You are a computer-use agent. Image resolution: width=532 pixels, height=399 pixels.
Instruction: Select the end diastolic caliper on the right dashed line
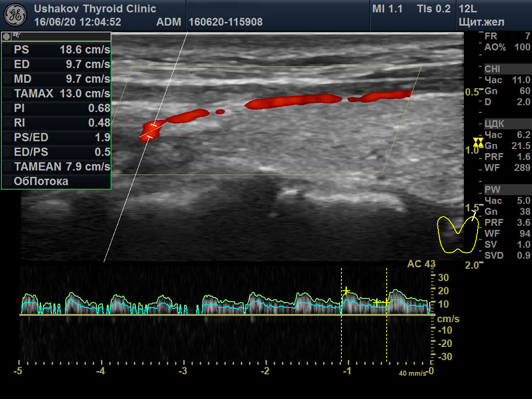(386, 302)
